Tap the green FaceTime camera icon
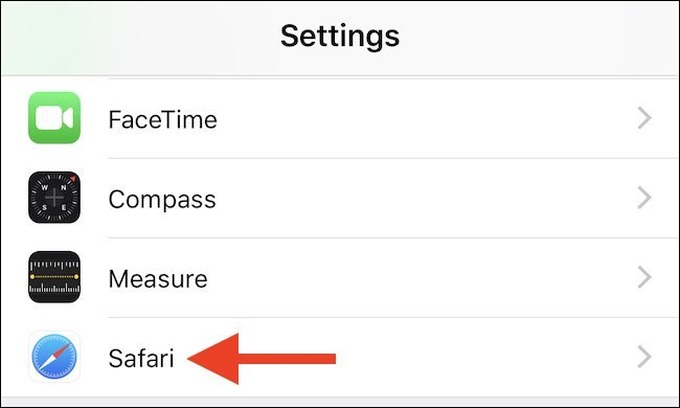Viewport: 680px width, 408px height. click(54, 118)
